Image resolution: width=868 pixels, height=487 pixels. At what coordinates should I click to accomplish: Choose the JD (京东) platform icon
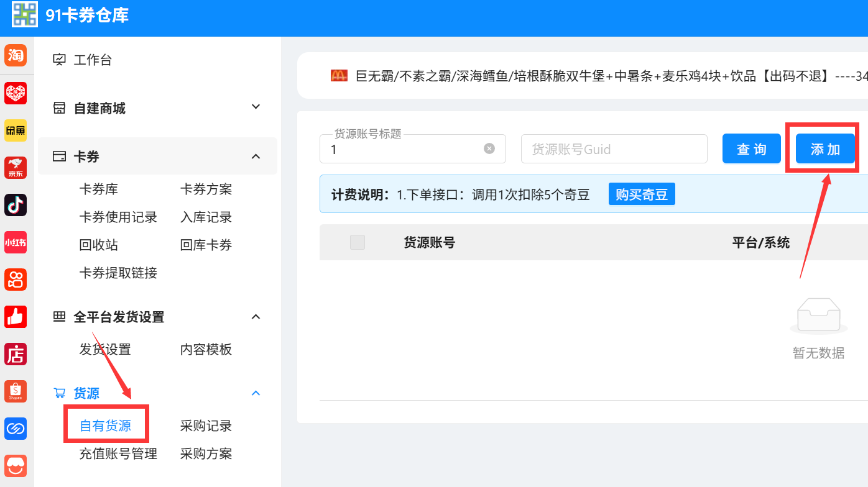click(16, 168)
